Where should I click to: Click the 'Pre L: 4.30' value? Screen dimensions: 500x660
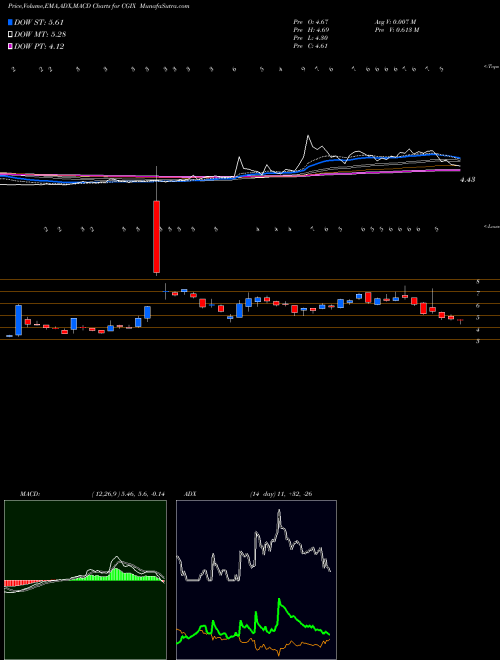pyautogui.click(x=311, y=38)
